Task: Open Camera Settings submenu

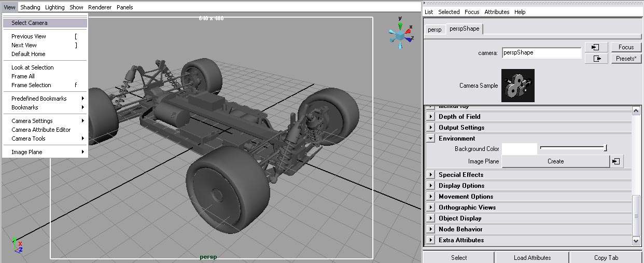Action: pyautogui.click(x=45, y=121)
